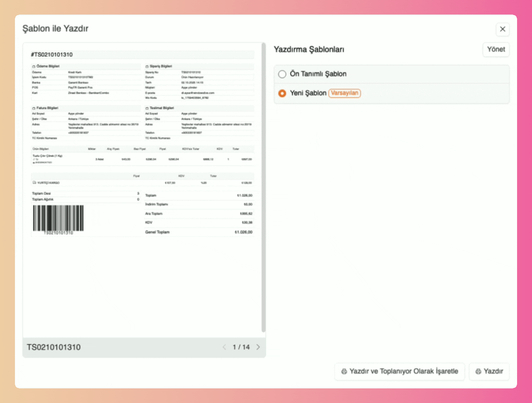Click the Ödeme Bilgileri section icon
This screenshot has width=532, height=403.
(x=33, y=66)
